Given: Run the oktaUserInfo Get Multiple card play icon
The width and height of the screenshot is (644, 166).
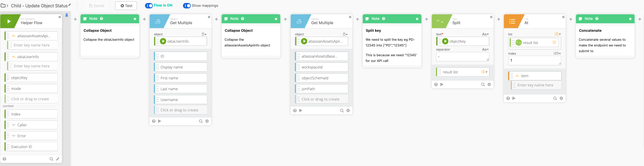Looking at the screenshot, I should [x=160, y=121].
